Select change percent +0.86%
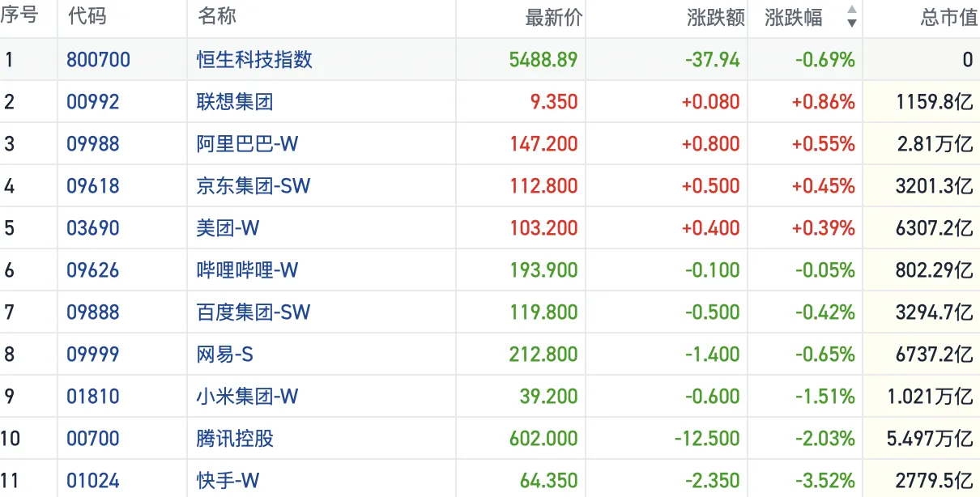The height and width of the screenshot is (497, 980). pos(823,102)
